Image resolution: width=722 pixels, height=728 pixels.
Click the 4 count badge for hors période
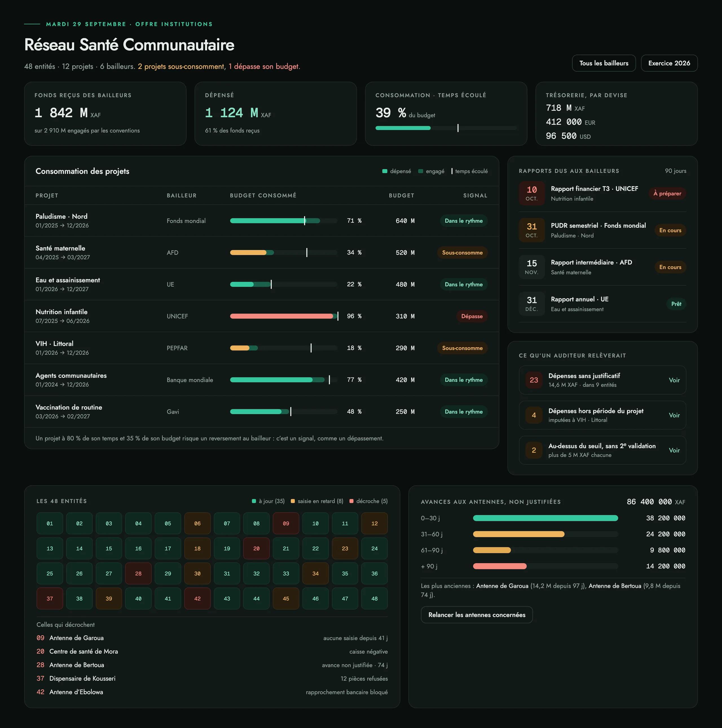coord(534,415)
